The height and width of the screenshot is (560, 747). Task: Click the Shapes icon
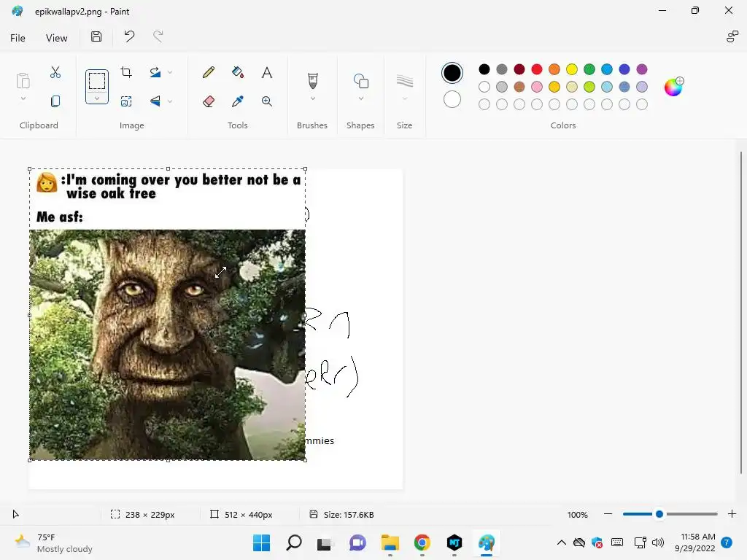tap(360, 81)
